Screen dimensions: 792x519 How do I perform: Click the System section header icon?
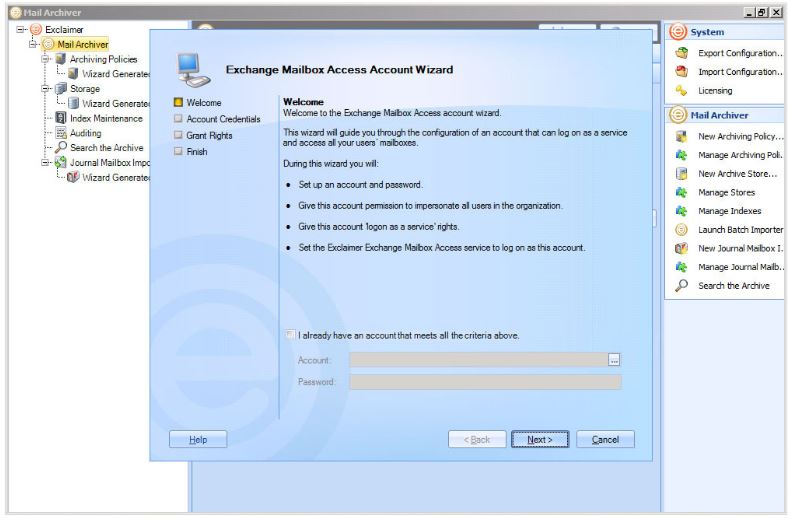click(678, 32)
